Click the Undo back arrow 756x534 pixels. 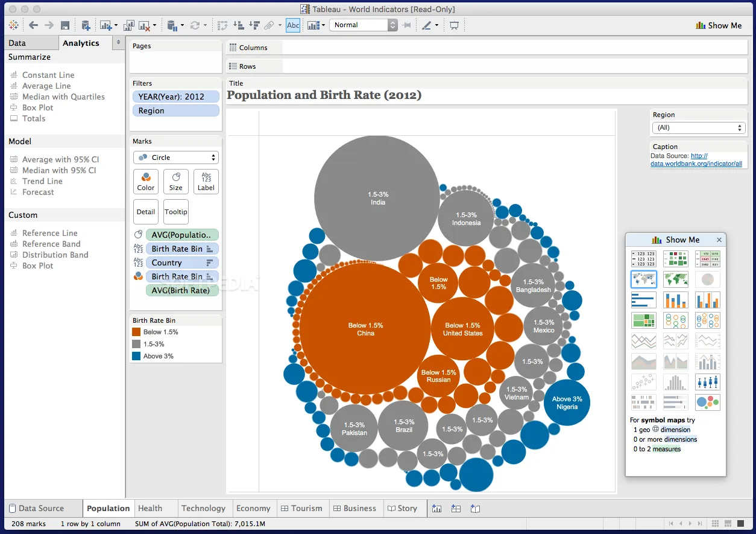pyautogui.click(x=33, y=25)
